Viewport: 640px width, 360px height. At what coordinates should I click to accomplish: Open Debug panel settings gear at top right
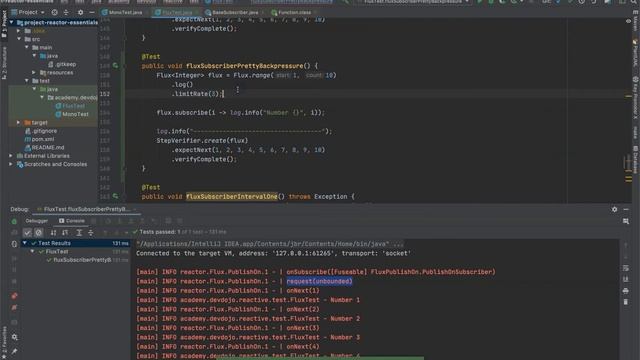[x=615, y=209]
